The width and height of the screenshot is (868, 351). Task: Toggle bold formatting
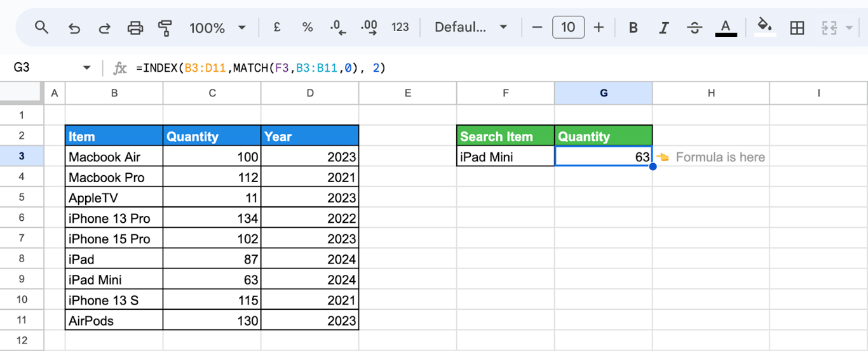point(633,27)
